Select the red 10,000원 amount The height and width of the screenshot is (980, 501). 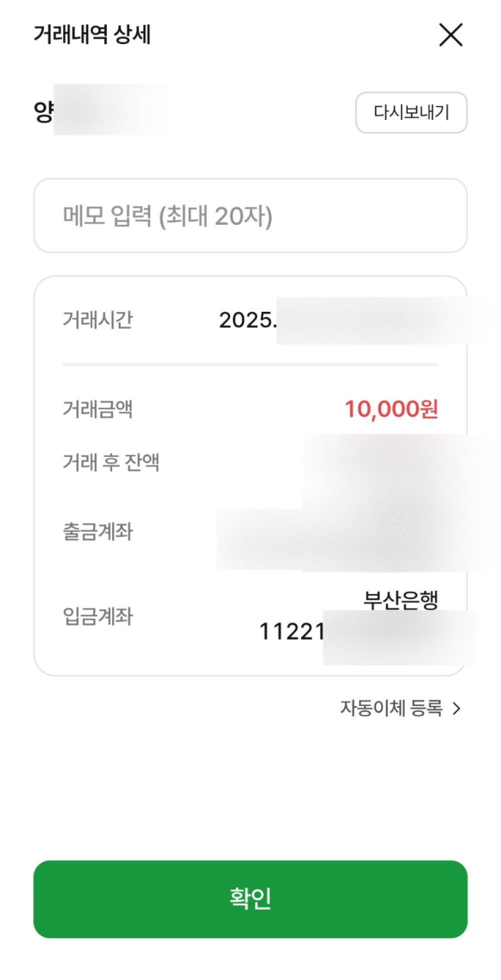391,409
